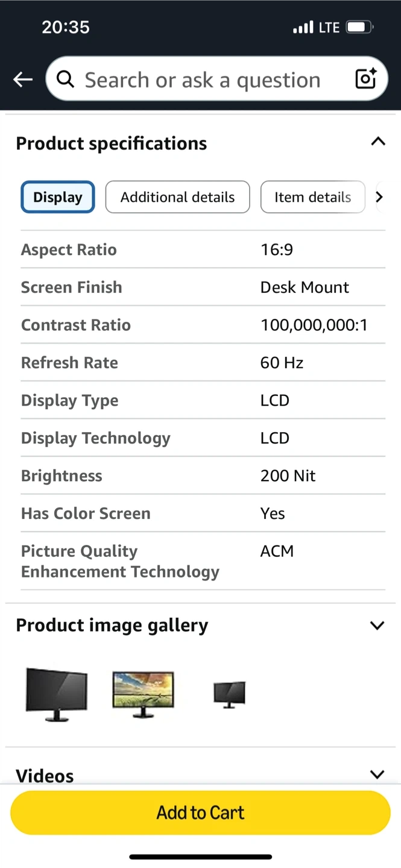This screenshot has height=868, width=401.
Task: Switch to Additional details tab
Action: pos(177,197)
